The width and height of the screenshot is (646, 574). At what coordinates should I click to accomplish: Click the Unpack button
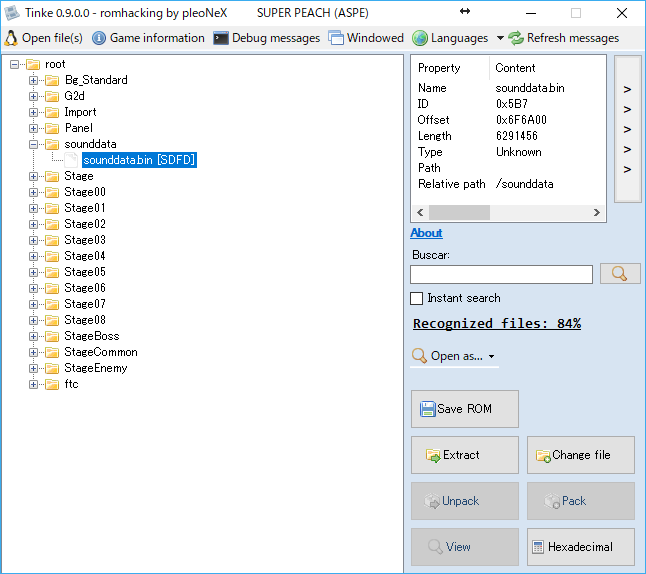tap(465, 501)
